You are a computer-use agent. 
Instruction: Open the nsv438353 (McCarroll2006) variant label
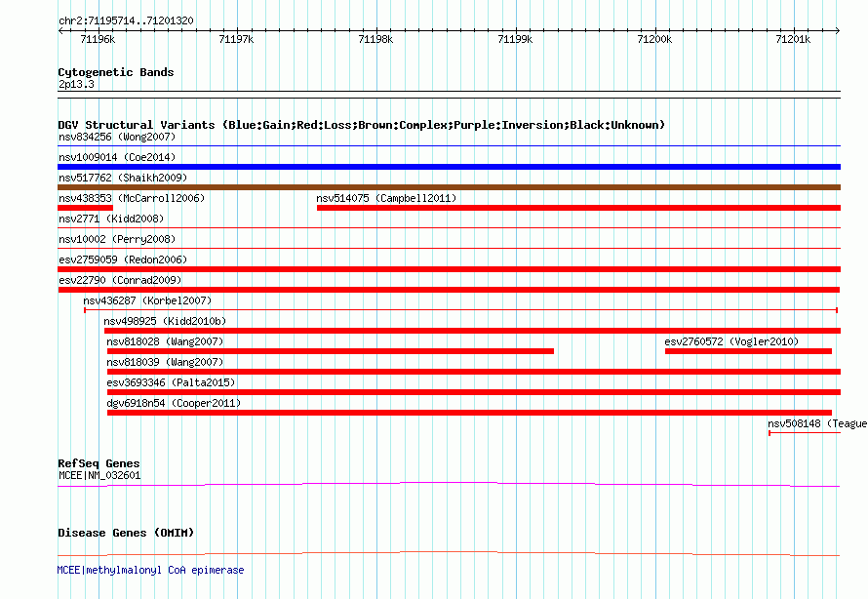[131, 198]
